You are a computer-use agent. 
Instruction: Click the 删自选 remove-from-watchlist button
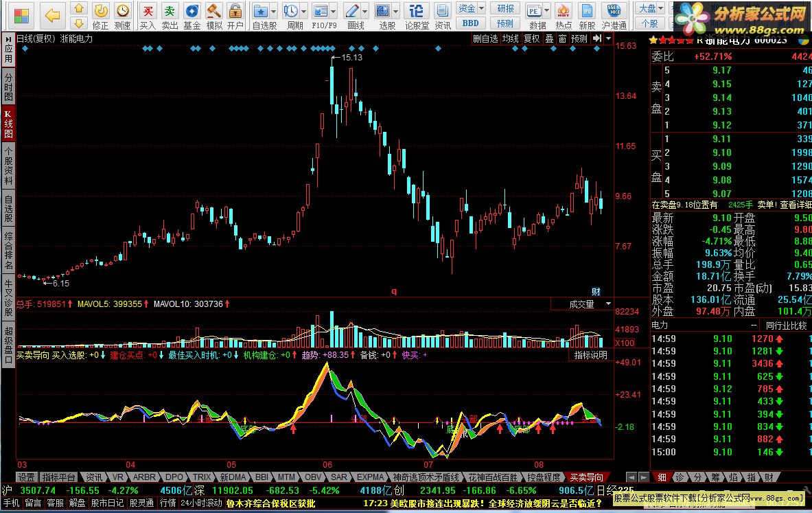coord(485,38)
